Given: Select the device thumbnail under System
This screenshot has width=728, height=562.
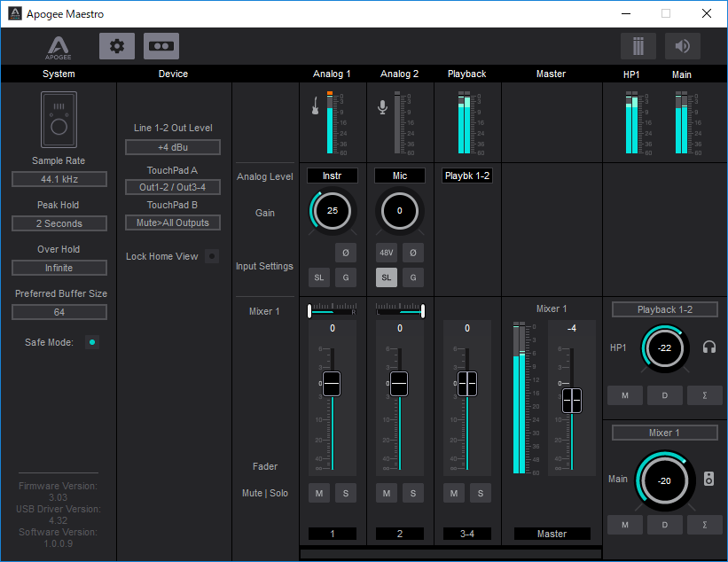Looking at the screenshot, I should pos(59,120).
